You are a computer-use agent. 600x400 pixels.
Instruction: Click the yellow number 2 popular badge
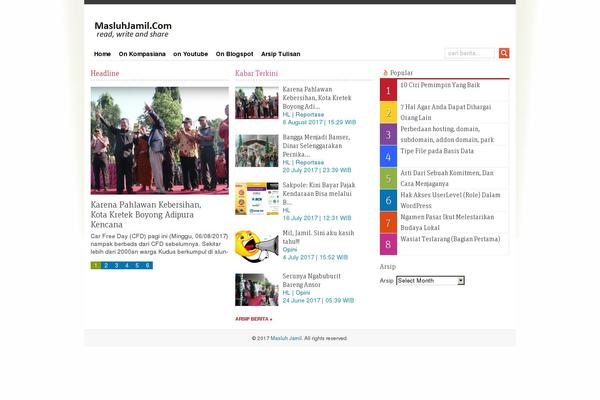coord(388,112)
